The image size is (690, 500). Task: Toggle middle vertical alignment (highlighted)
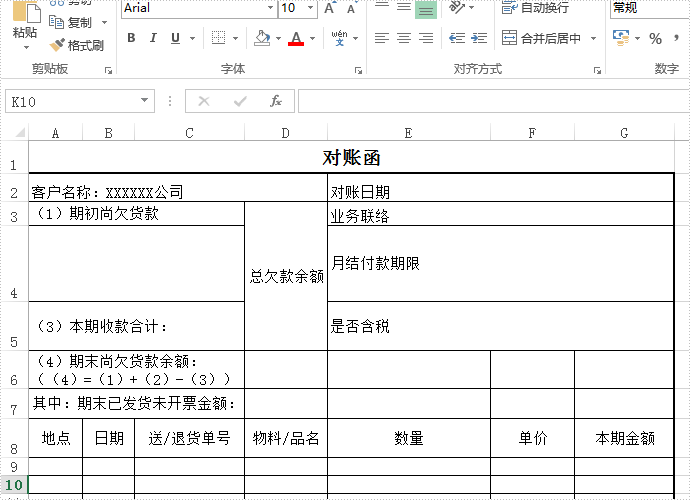coord(426,10)
